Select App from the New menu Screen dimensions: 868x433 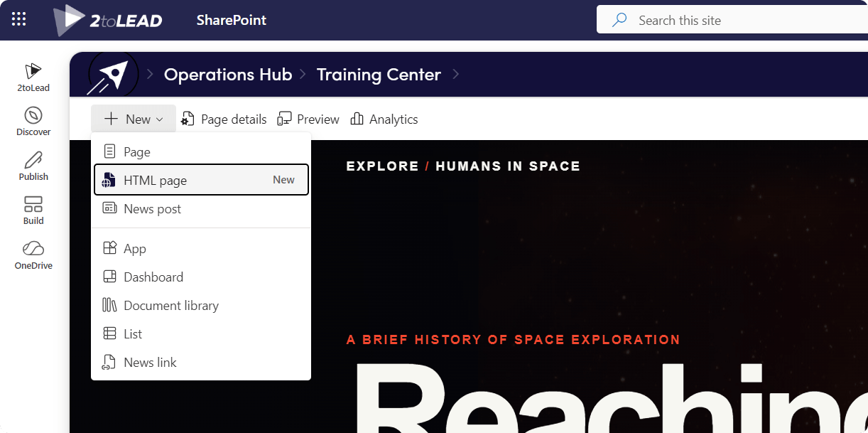coord(201,248)
